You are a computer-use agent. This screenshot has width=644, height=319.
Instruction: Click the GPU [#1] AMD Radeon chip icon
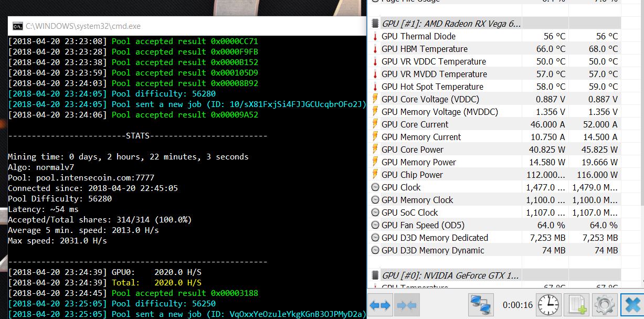click(375, 24)
